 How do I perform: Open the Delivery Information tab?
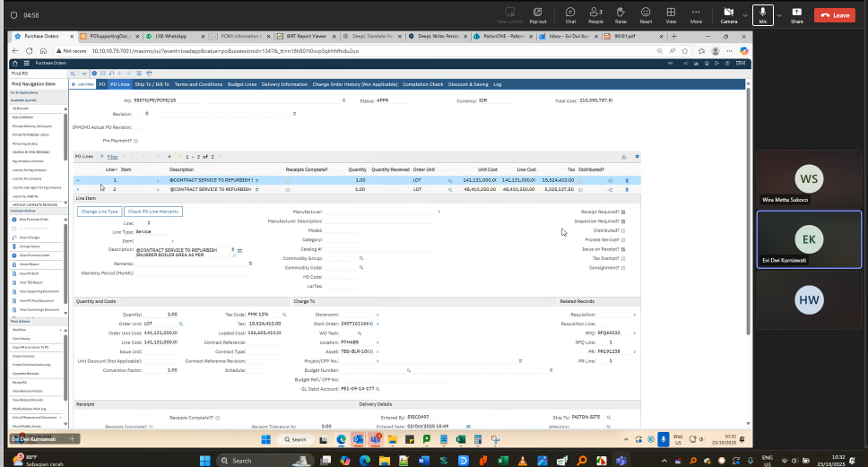pos(284,83)
